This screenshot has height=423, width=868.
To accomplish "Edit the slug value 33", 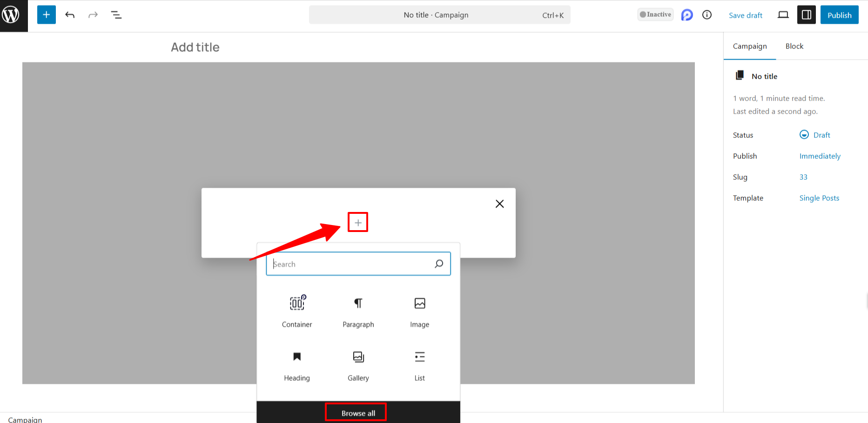I will (803, 177).
